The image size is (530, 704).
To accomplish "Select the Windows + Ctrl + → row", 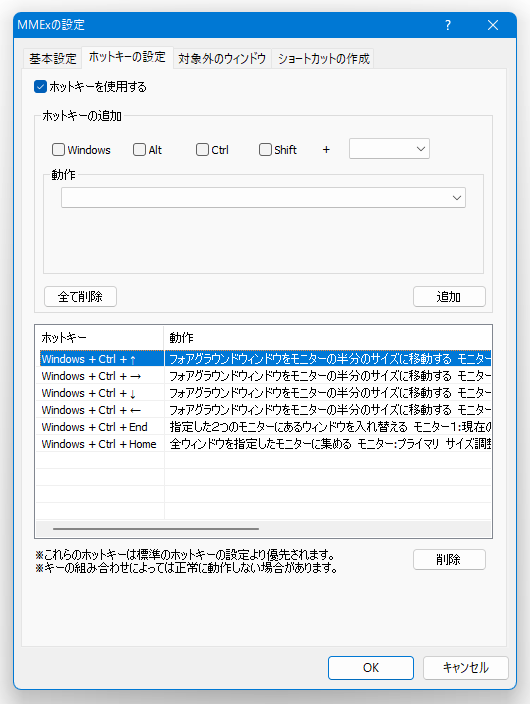I will [x=265, y=376].
